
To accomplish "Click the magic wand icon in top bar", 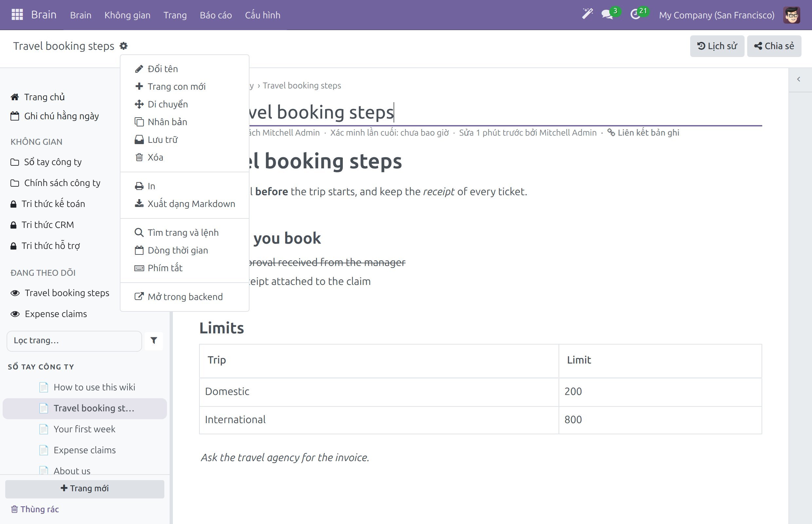I will (x=587, y=14).
